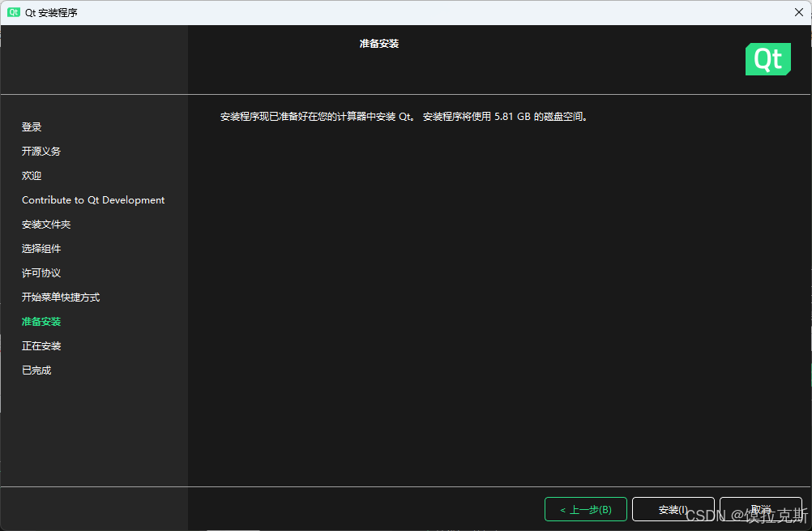Go back with the 上一步(B) button
This screenshot has height=531, width=812.
(586, 509)
